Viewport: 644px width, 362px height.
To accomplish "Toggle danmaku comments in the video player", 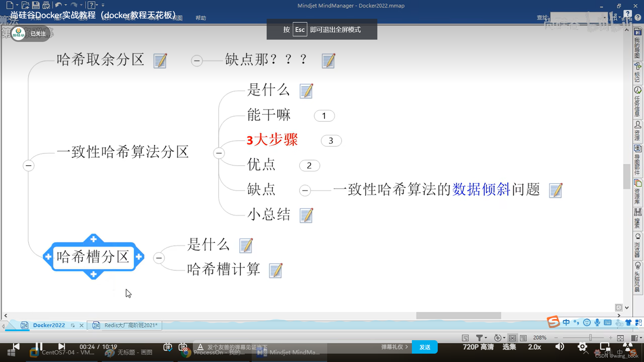I will (167, 347).
